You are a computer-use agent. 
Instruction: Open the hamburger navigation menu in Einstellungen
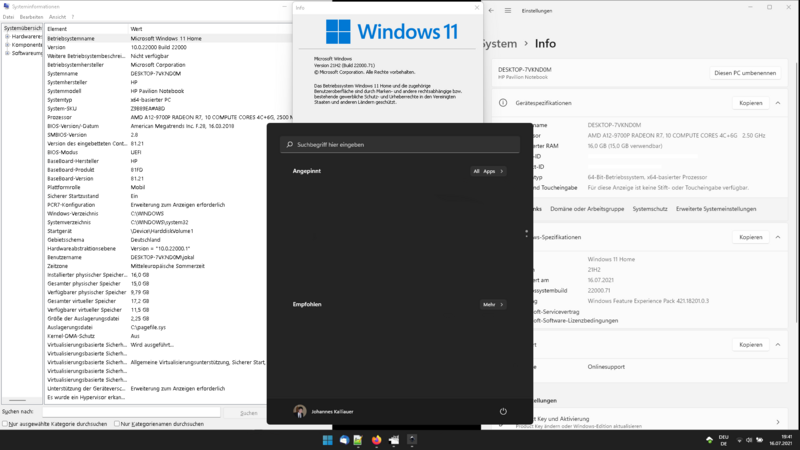tap(508, 11)
